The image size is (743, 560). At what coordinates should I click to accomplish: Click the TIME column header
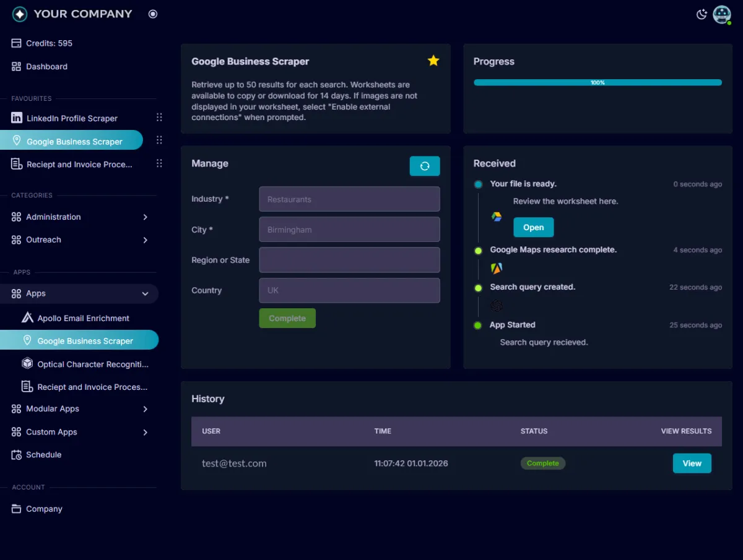point(383,431)
